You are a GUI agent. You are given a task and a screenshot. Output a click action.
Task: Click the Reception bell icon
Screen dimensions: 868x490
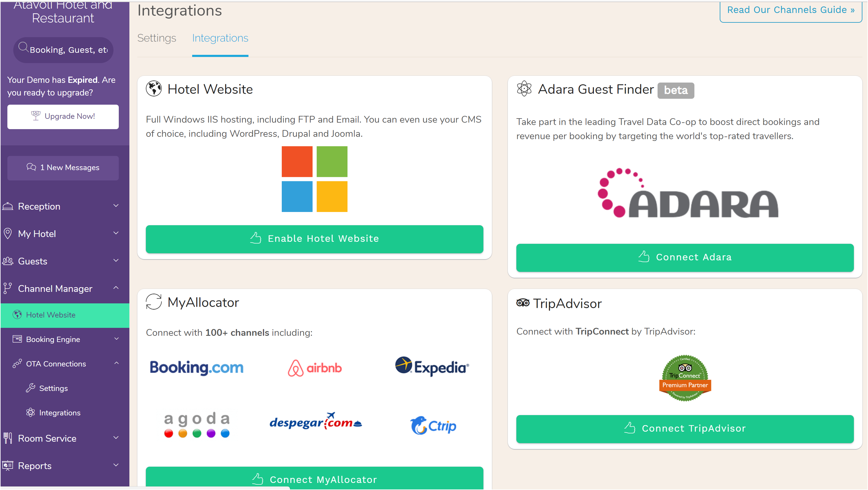point(8,206)
